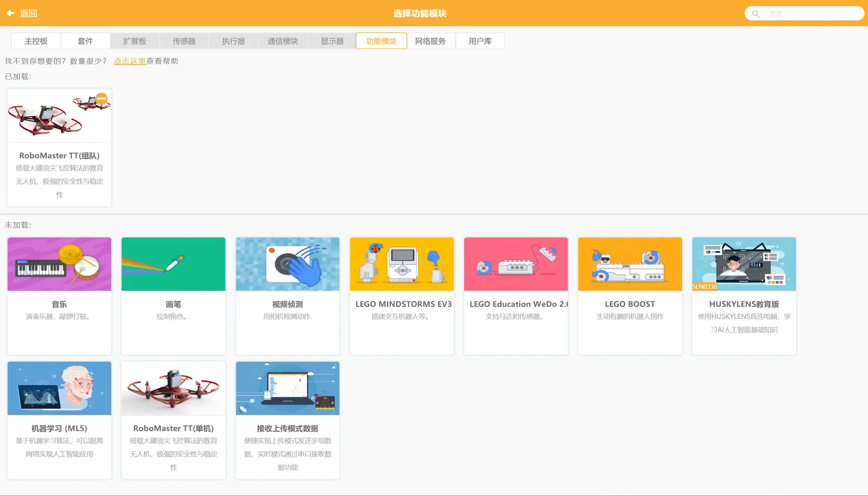Select the 通信模块 tab
The height and width of the screenshot is (496, 868).
click(x=283, y=41)
